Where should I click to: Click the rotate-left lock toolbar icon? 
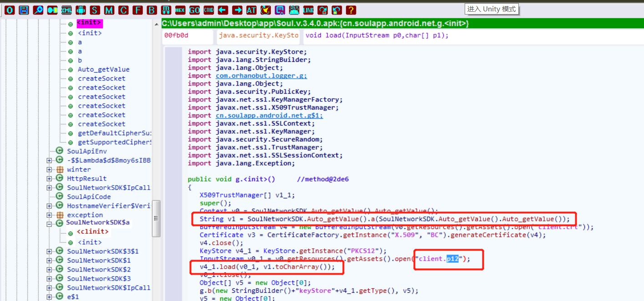point(337,10)
